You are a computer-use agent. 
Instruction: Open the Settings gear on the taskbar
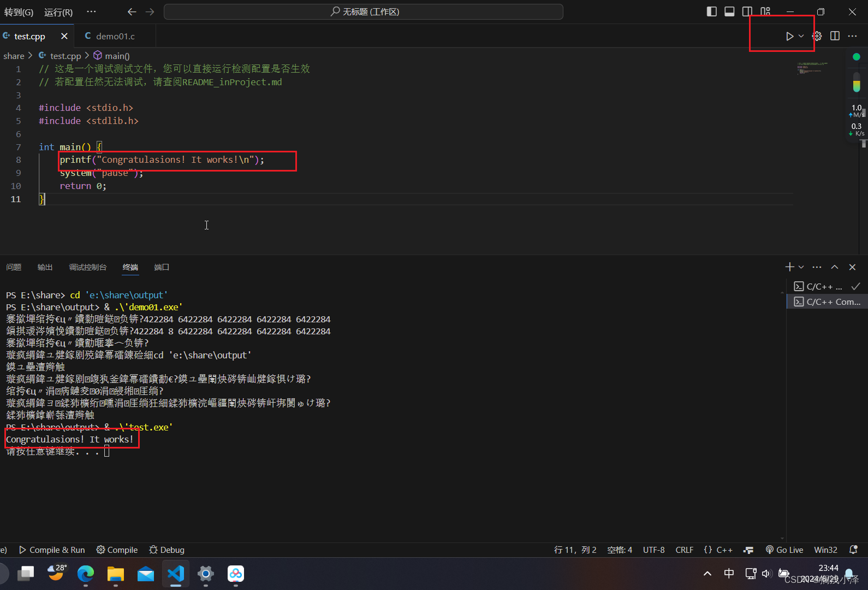[x=206, y=574]
